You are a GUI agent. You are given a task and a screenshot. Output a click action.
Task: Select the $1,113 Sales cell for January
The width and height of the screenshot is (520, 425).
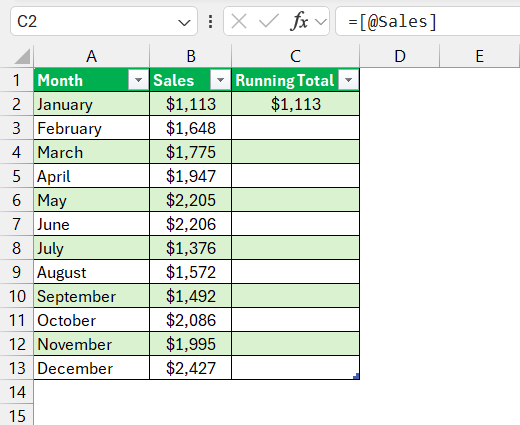point(191,104)
